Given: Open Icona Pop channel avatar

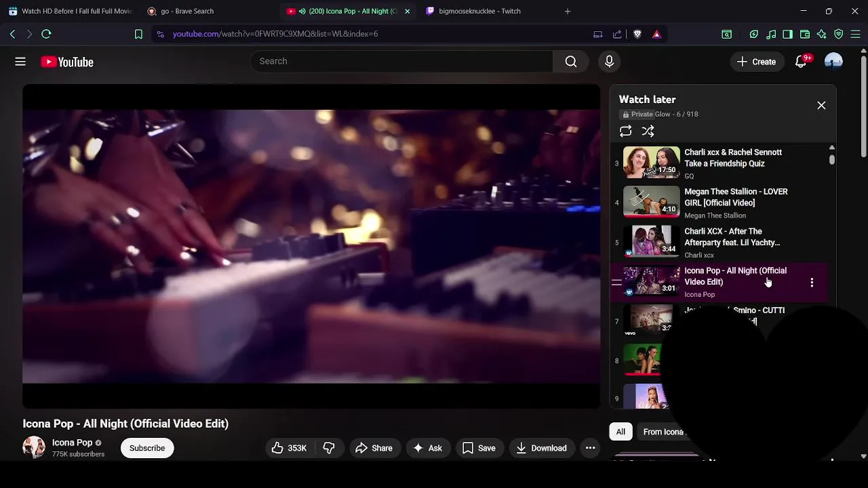Looking at the screenshot, I should point(34,447).
